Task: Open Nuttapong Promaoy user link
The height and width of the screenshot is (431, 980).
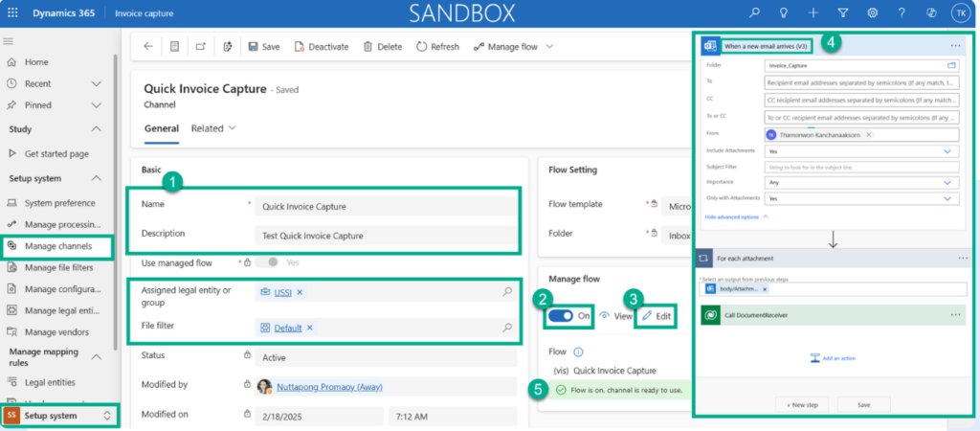Action: tap(329, 387)
